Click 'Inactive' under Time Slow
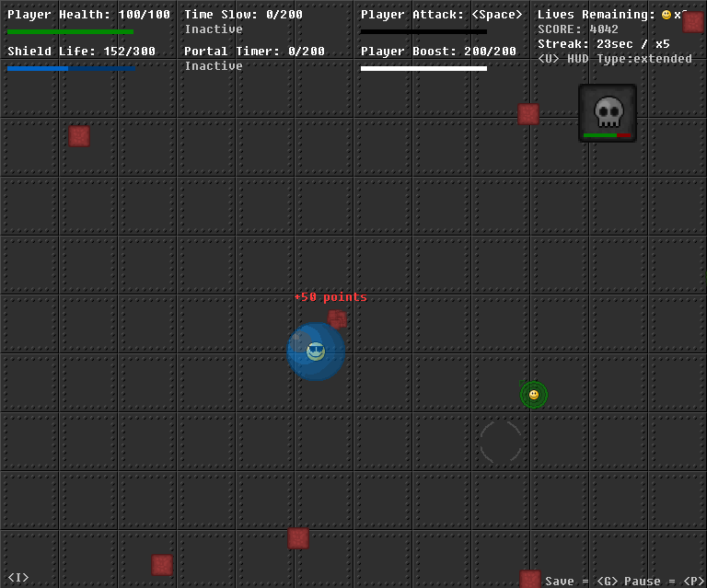Screen dimensions: 707x588 pos(214,29)
